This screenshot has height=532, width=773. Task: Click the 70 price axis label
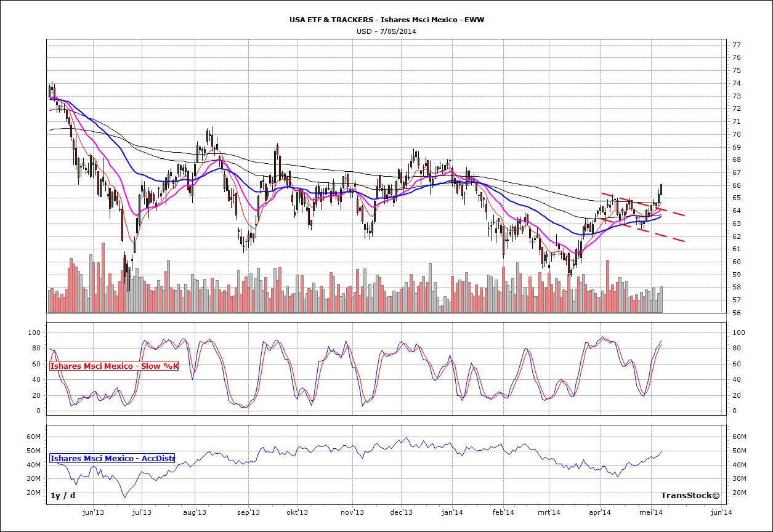(x=737, y=134)
